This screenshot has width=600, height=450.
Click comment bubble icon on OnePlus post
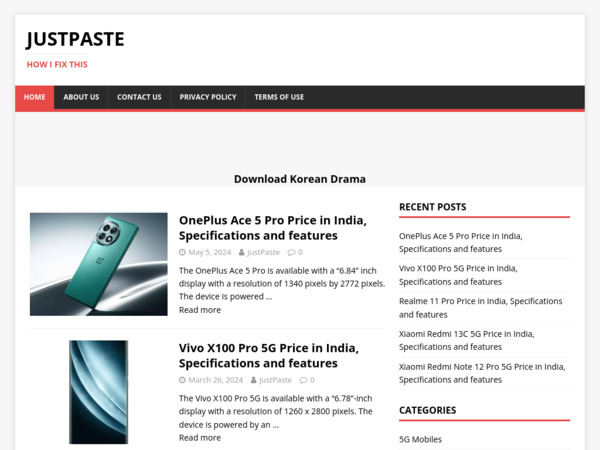click(x=291, y=252)
